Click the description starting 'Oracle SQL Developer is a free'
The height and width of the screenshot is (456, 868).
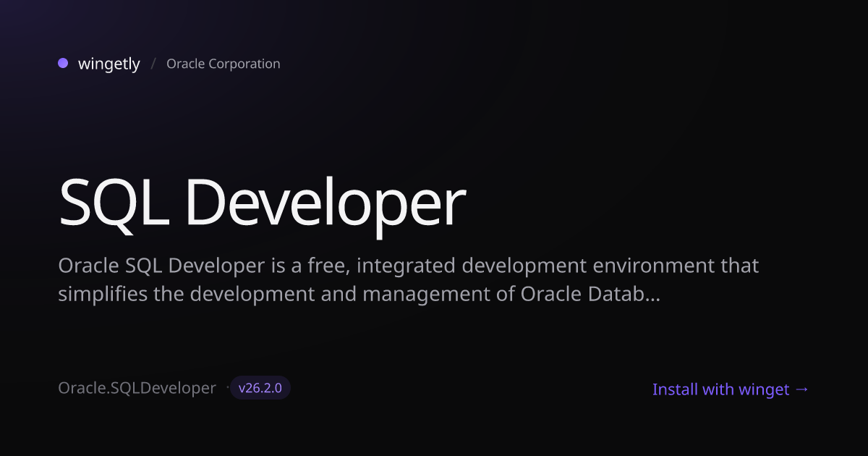[409, 280]
